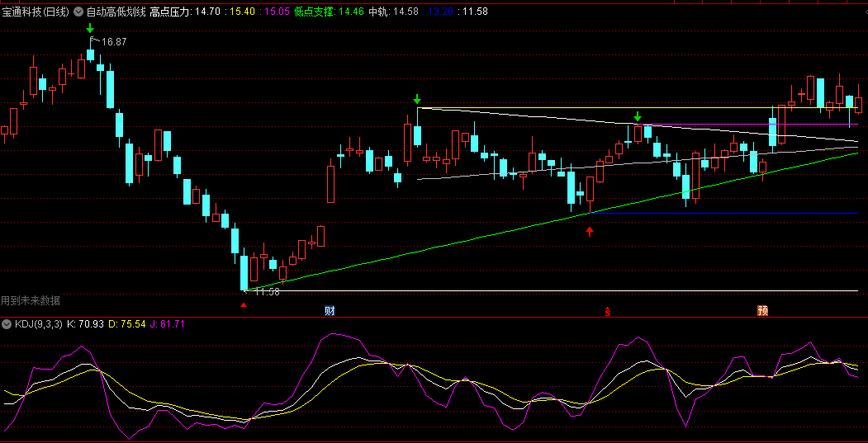Click the 预 forecast marker icon
Image resolution: width=868 pixels, height=443 pixels.
click(x=762, y=311)
